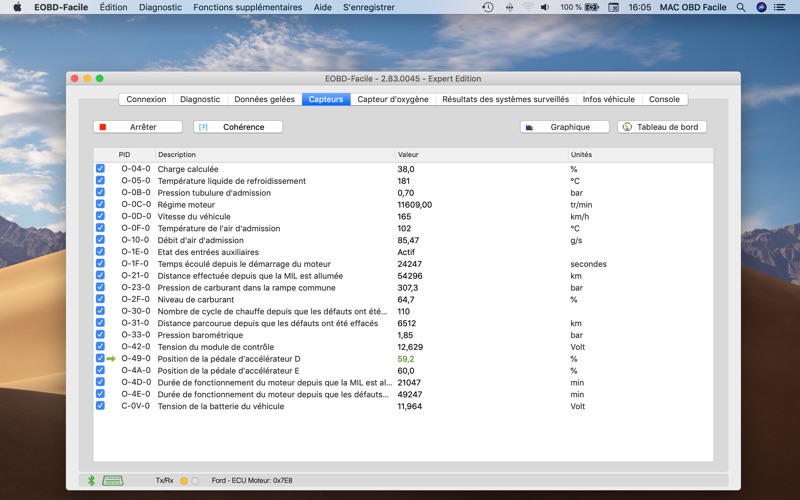Open Time Machine menu bar icon
The image size is (800, 500).
click(x=488, y=7)
